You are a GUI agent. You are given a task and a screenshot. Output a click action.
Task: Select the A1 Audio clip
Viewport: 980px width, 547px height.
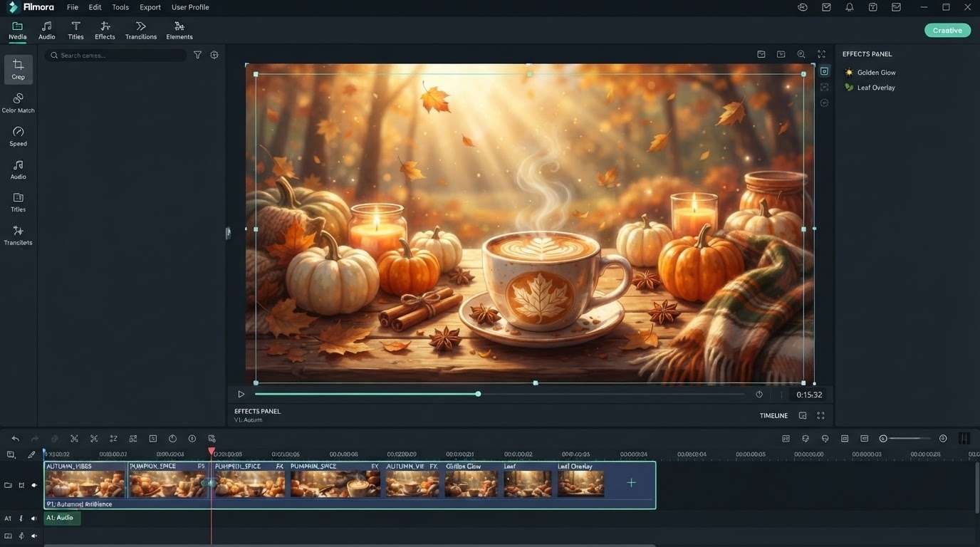[x=62, y=519]
